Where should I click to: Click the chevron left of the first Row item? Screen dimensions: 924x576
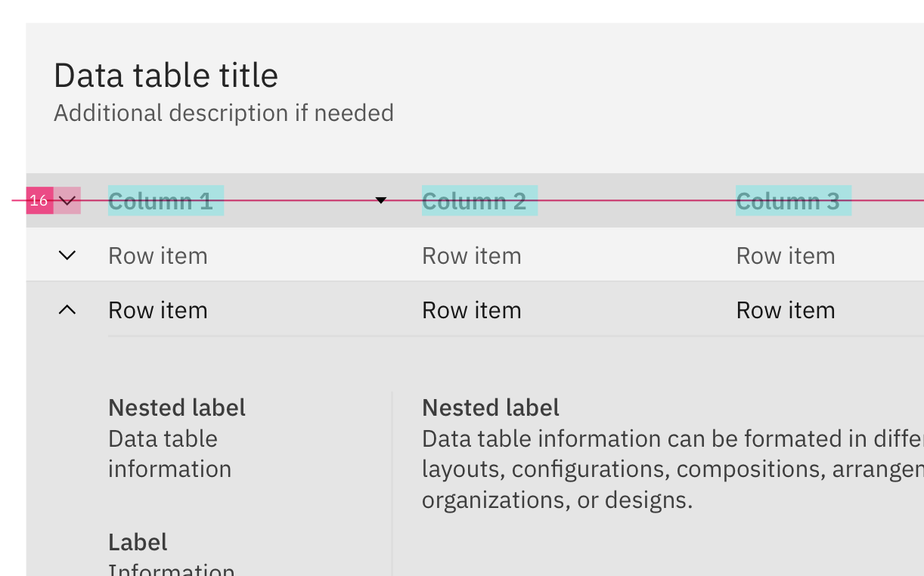tap(67, 255)
